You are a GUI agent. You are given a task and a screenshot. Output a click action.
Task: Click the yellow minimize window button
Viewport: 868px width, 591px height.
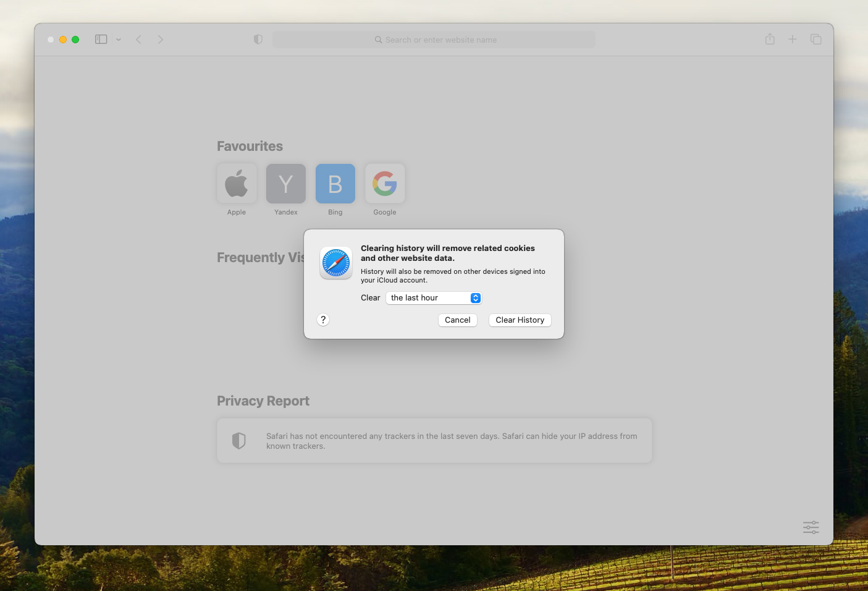(x=63, y=40)
